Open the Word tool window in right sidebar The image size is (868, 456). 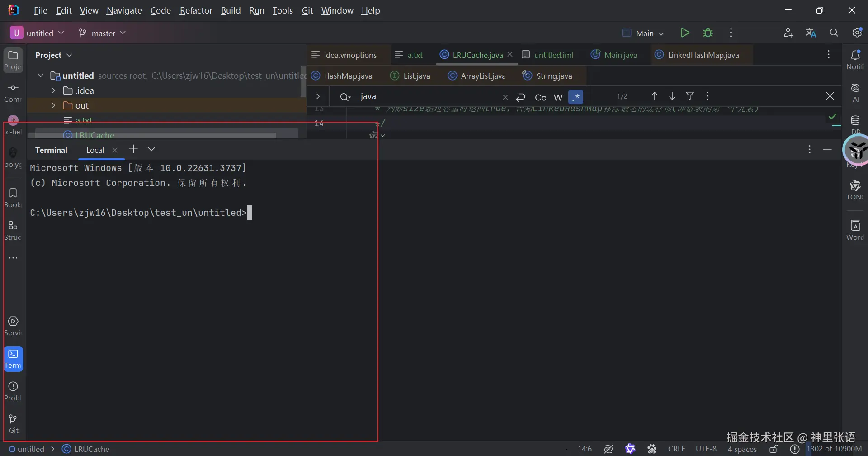pos(855,230)
